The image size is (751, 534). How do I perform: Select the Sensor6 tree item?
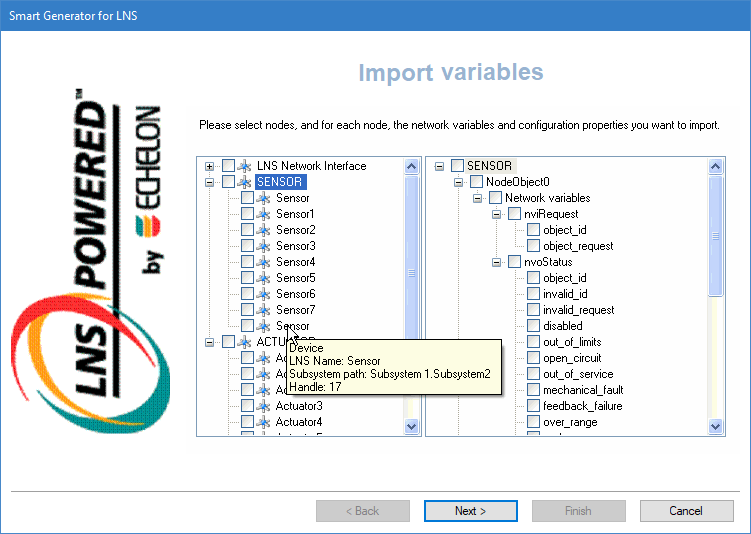[x=295, y=294]
